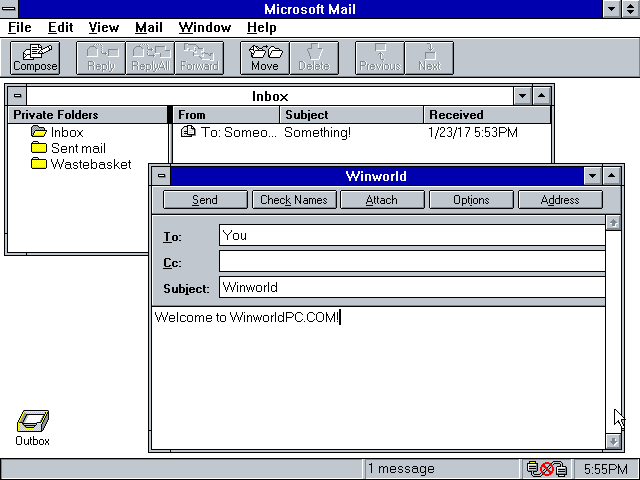Click compose window scroll down arrow
The width and height of the screenshot is (640, 480).
613,441
